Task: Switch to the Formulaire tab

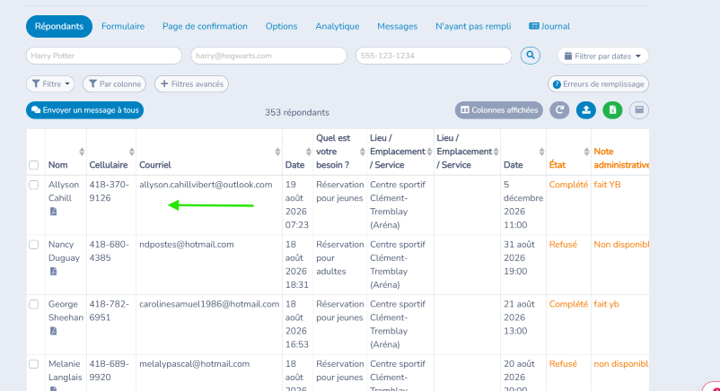Action: (123, 27)
